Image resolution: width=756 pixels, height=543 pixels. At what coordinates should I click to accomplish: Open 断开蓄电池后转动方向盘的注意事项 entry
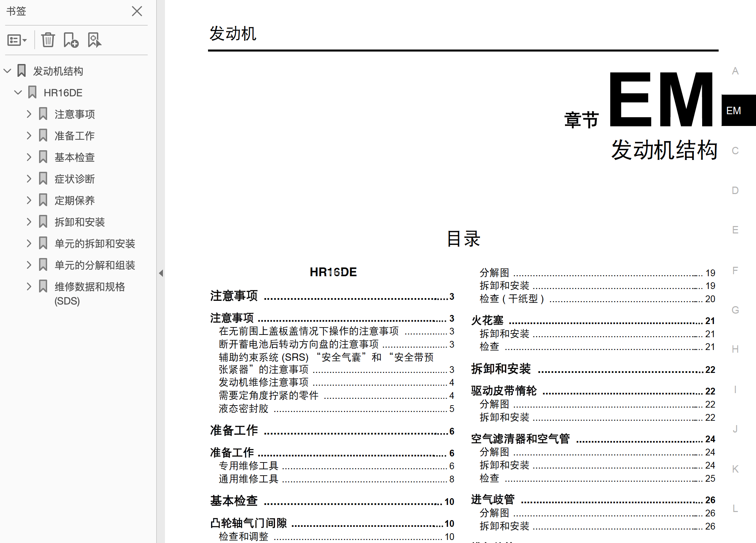pyautogui.click(x=337, y=344)
